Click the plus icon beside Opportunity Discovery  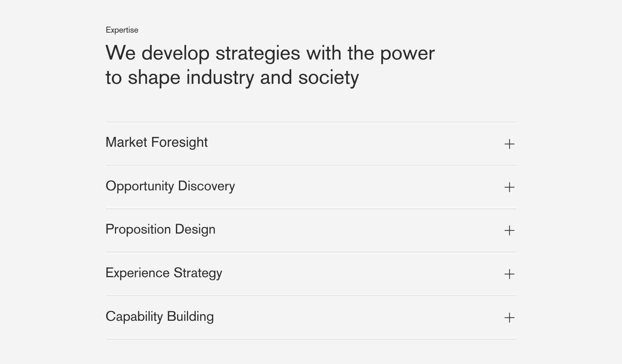(x=509, y=187)
